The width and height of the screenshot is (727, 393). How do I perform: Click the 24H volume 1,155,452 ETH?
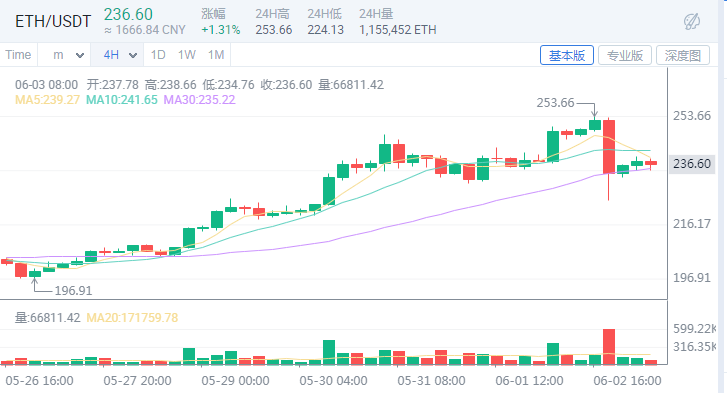coord(398,30)
